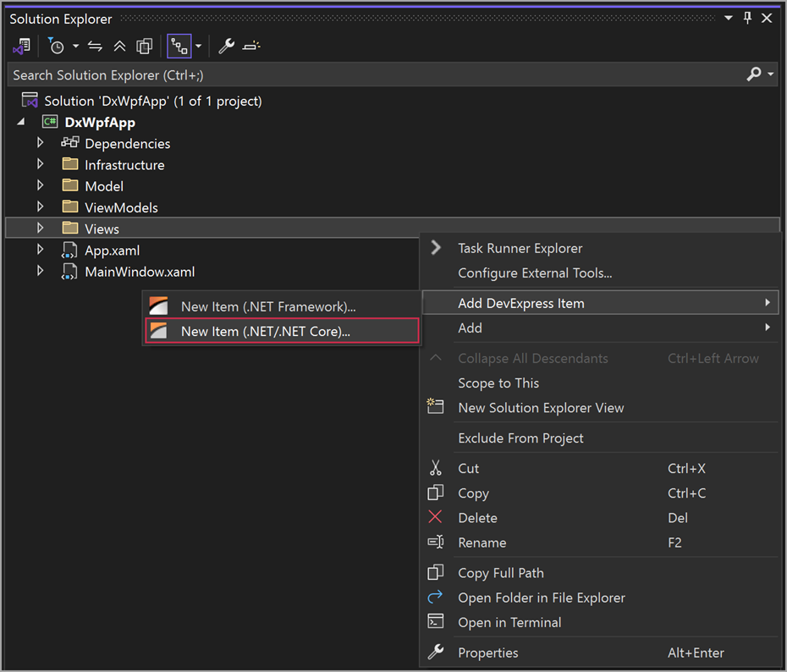Open the Add submenu
The height and width of the screenshot is (672, 787).
[x=600, y=328]
